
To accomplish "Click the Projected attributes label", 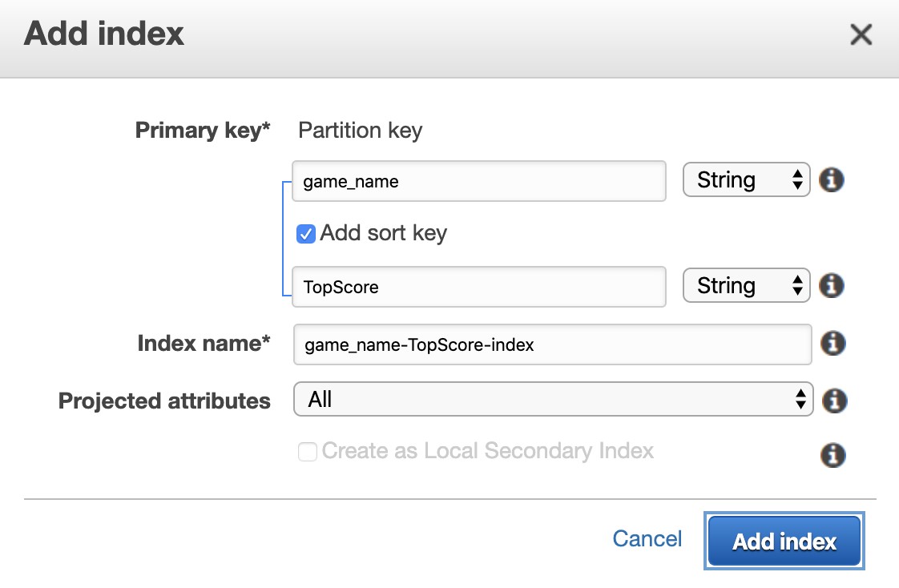I will [164, 401].
